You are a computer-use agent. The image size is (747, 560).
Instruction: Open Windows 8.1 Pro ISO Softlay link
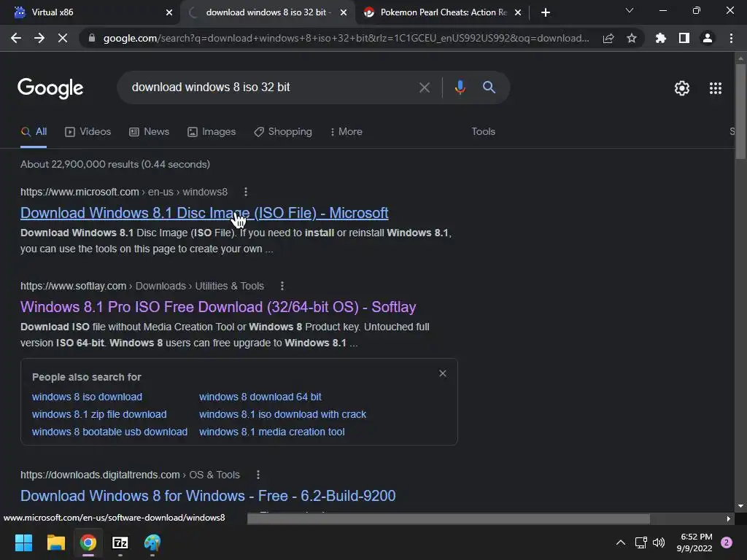pyautogui.click(x=218, y=307)
